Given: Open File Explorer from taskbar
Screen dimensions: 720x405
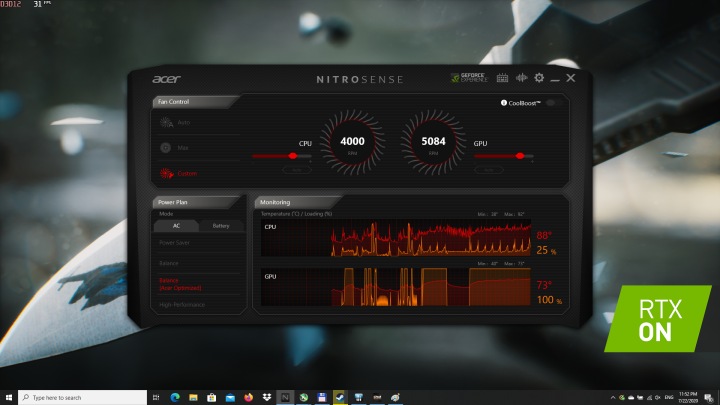Looking at the screenshot, I should point(193,397).
